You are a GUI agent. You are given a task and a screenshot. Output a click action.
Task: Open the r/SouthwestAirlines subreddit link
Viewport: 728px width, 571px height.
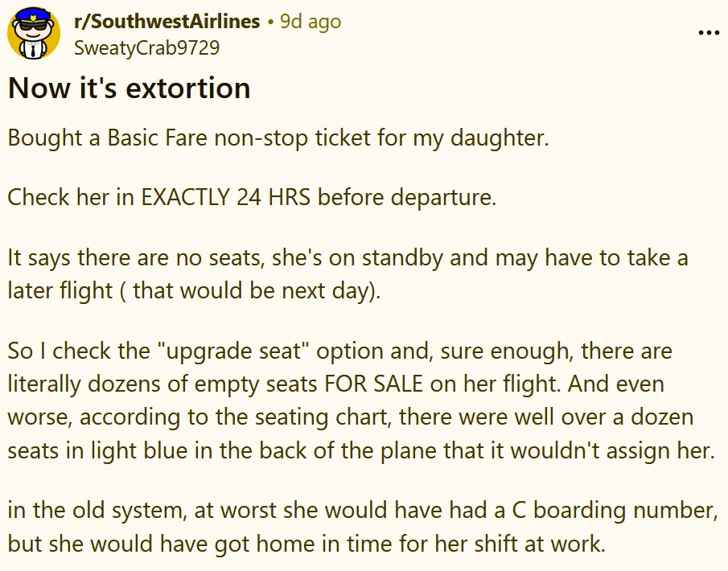[167, 22]
